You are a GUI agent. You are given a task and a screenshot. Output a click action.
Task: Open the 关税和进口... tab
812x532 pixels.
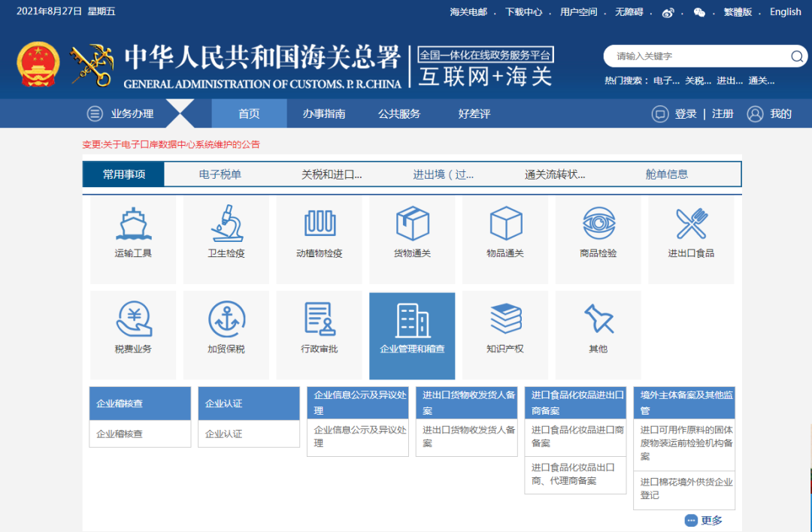click(332, 174)
